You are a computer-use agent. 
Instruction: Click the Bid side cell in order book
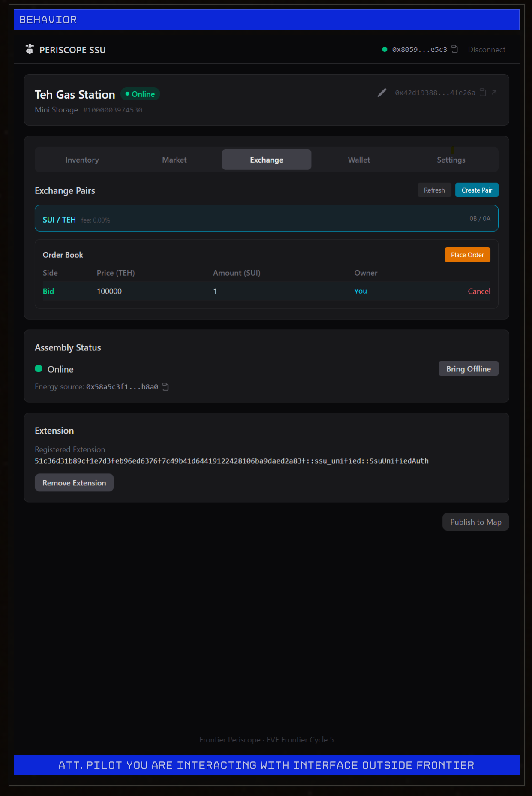48,291
